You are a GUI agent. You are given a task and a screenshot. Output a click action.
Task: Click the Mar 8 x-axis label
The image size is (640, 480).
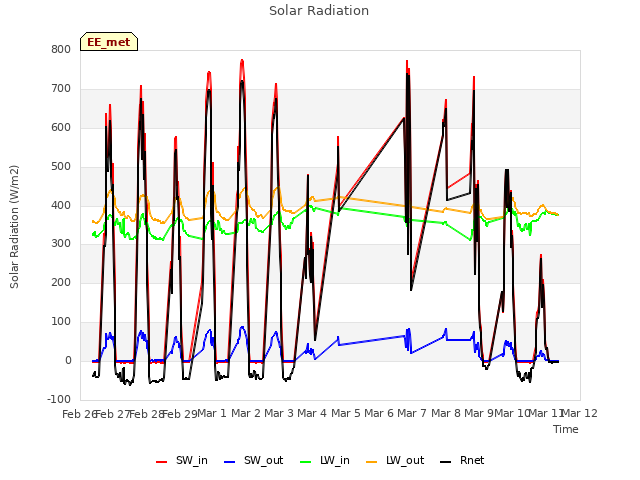tap(446, 413)
